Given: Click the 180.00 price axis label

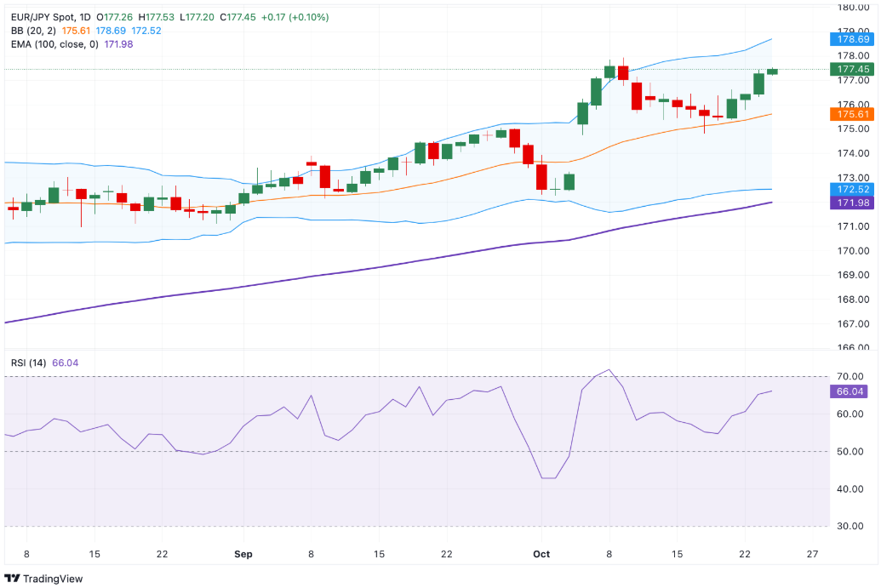Looking at the screenshot, I should [x=854, y=8].
